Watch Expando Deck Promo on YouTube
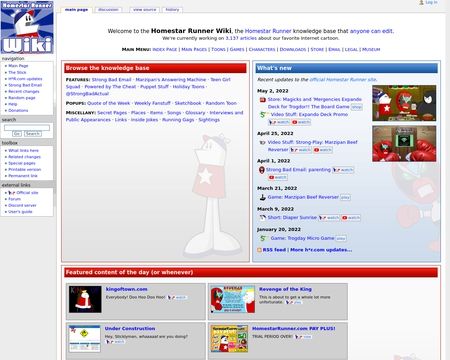 click(301, 122)
